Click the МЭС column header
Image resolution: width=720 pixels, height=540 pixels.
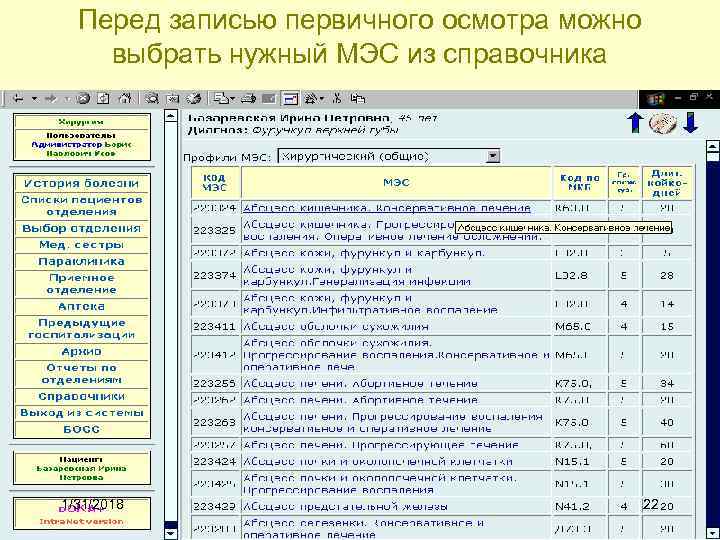(396, 183)
